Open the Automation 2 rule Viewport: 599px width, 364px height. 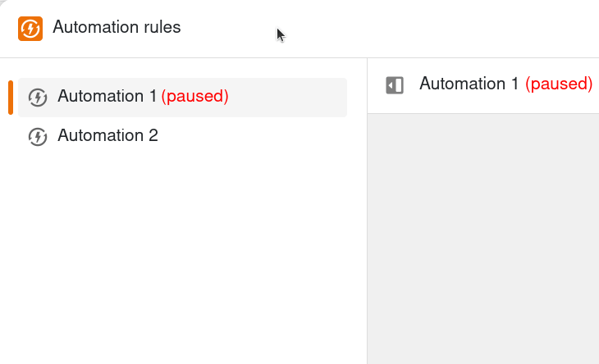pyautogui.click(x=107, y=136)
